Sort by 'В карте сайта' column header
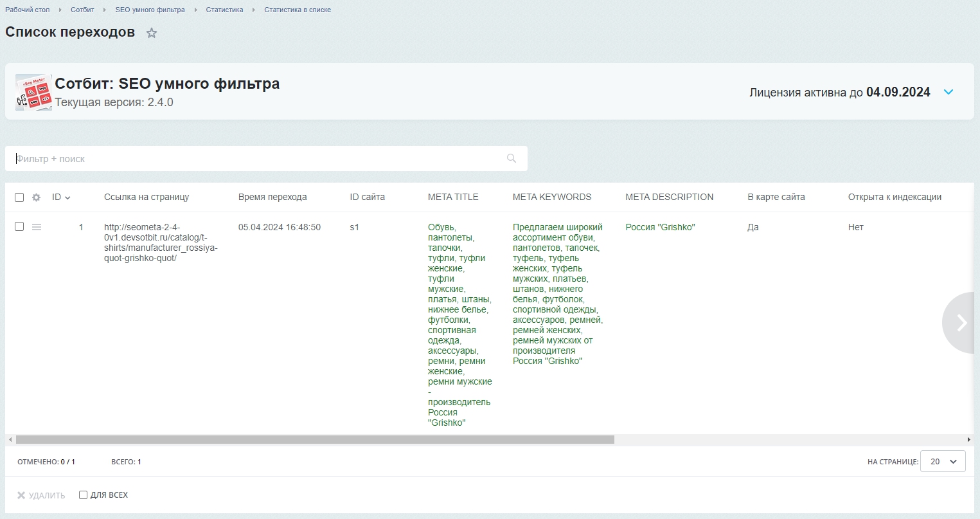Image resolution: width=980 pixels, height=519 pixels. [776, 197]
